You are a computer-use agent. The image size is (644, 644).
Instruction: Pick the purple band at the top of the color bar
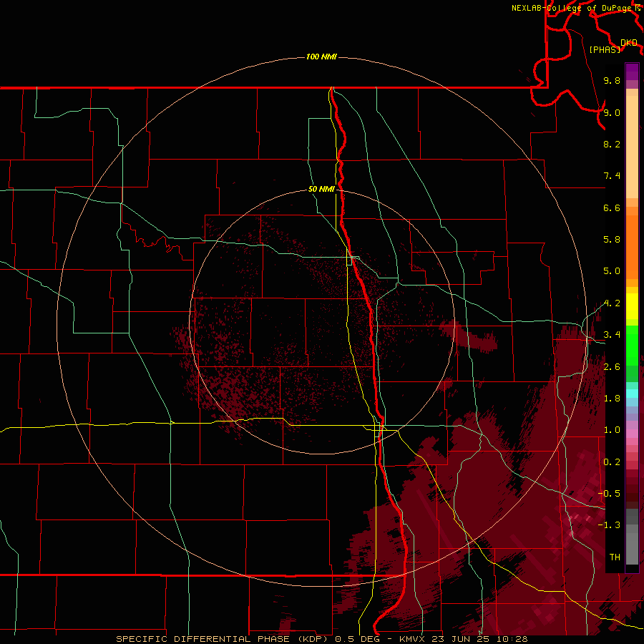(x=632, y=72)
